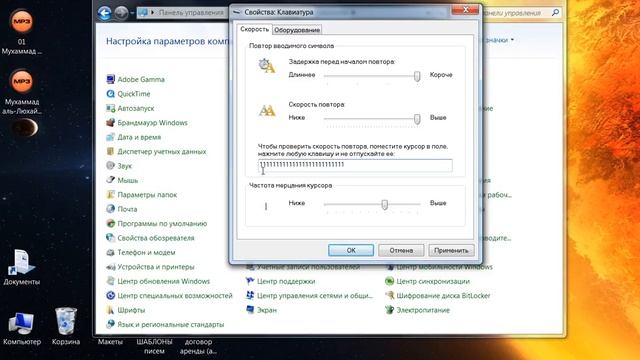Click the repeat rate test text field
The width and height of the screenshot is (640, 360).
[355, 165]
